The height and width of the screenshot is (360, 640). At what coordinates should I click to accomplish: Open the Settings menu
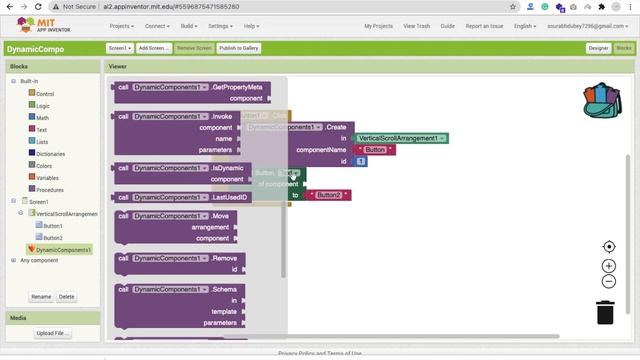pos(220,26)
